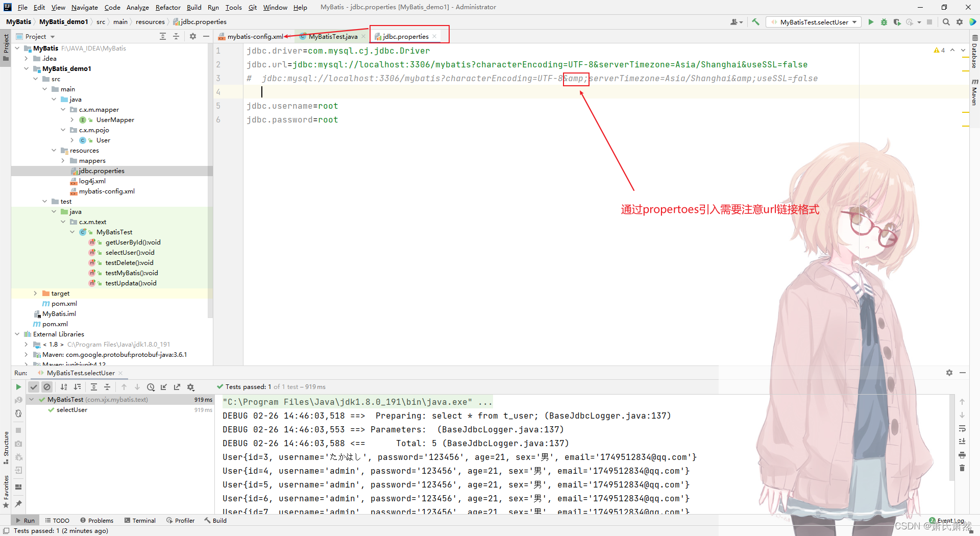Screen dimensions: 980x536
Task: Go to next highlighted warning arrow
Action: click(963, 50)
